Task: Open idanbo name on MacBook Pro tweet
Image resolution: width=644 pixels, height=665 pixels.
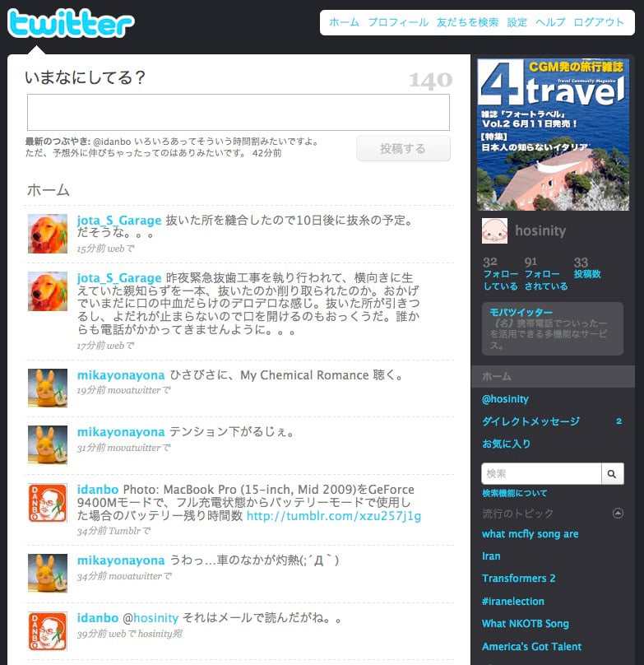Action: [x=98, y=490]
